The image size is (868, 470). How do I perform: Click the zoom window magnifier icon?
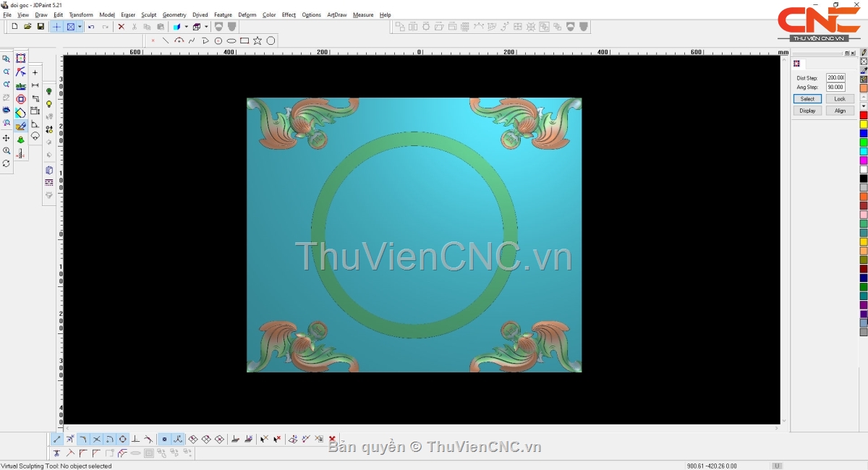point(7,59)
